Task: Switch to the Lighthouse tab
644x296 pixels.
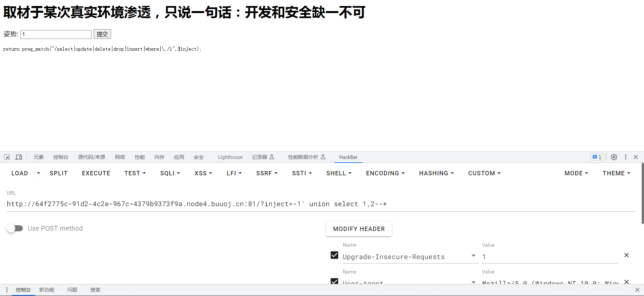Action: coord(230,157)
